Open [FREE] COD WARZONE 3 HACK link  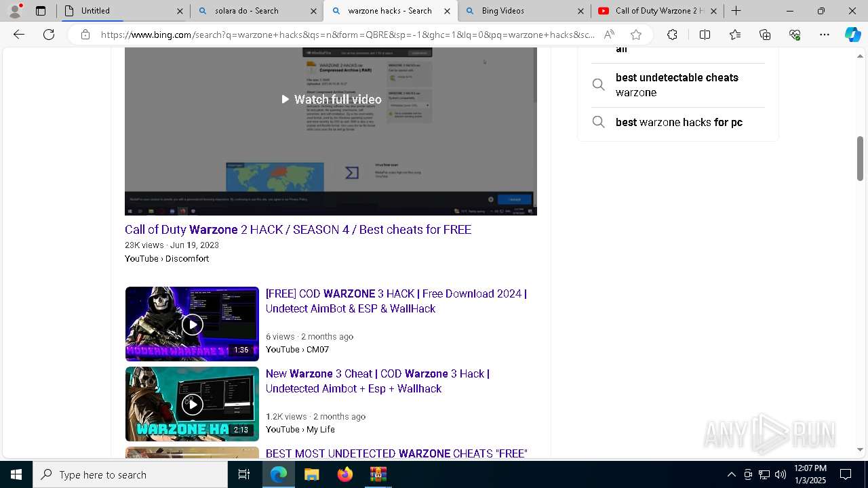pyautogui.click(x=396, y=301)
